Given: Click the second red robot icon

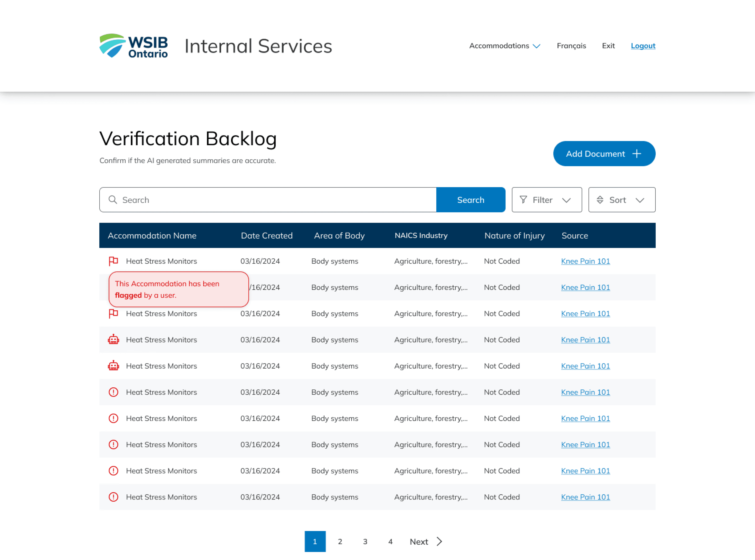Looking at the screenshot, I should (113, 366).
